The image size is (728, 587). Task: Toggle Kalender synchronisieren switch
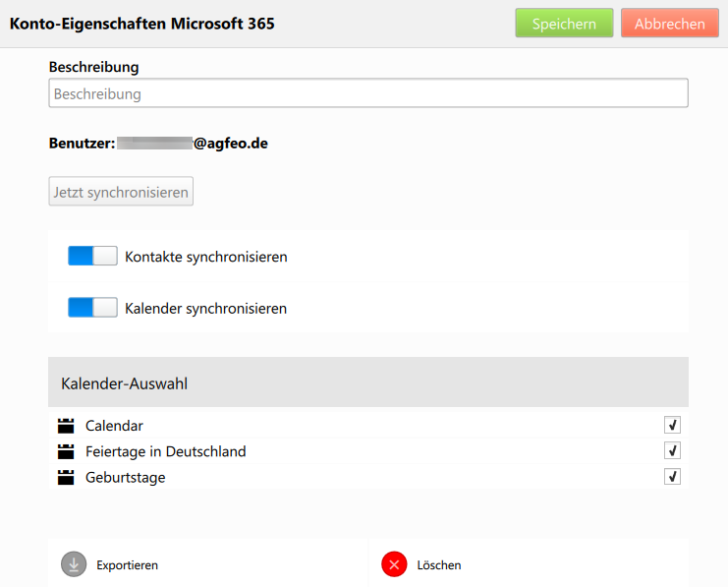(x=92, y=307)
